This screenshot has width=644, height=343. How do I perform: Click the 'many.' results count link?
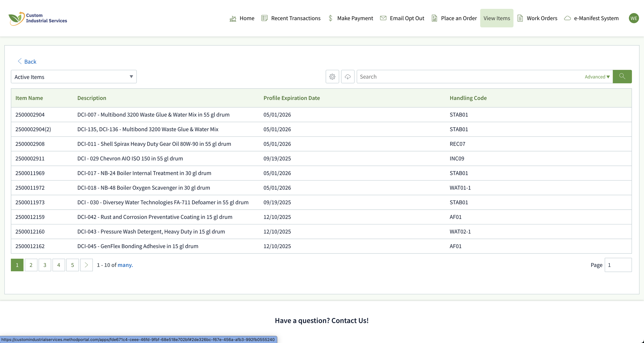coord(125,265)
